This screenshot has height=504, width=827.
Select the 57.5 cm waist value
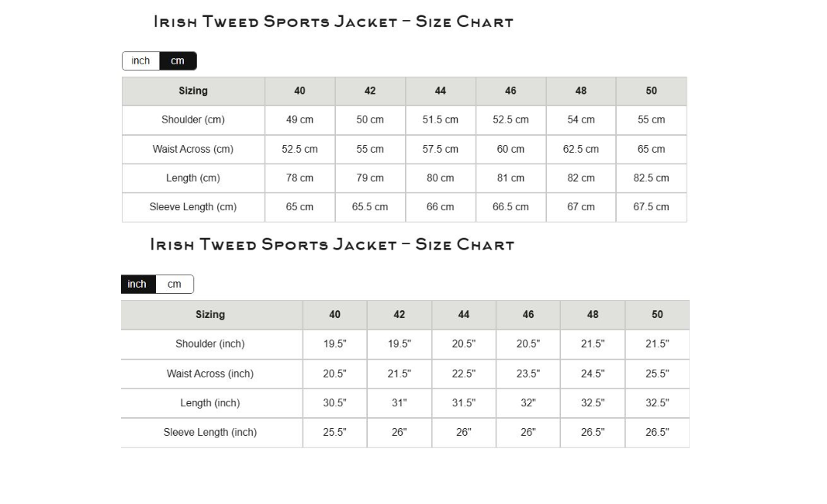click(x=440, y=149)
